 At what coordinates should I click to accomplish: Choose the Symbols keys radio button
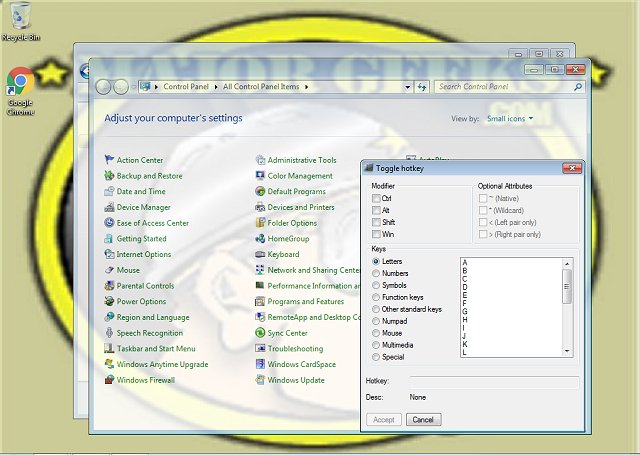pyautogui.click(x=376, y=285)
